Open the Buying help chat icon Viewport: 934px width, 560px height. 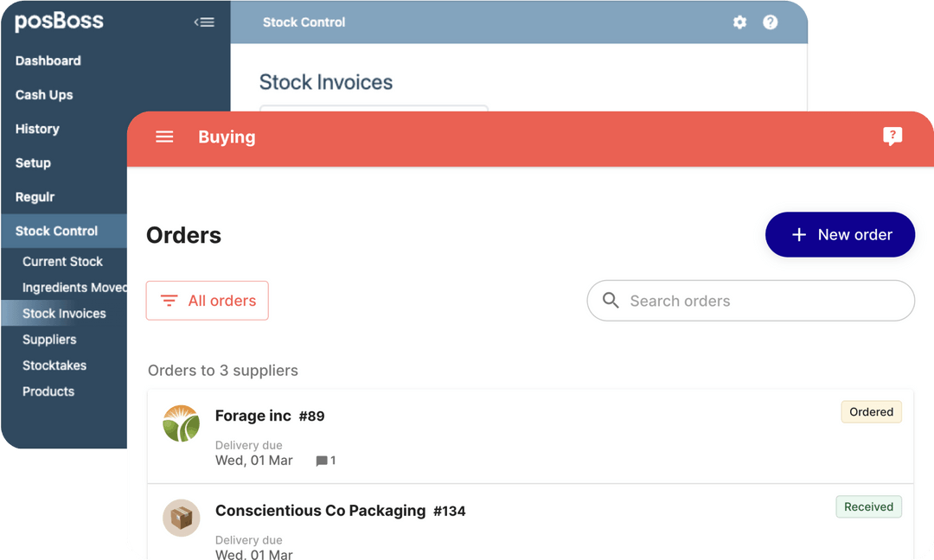(892, 137)
